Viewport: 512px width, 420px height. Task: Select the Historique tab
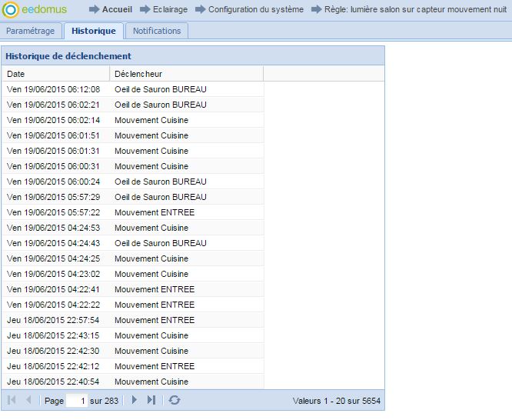coord(93,31)
